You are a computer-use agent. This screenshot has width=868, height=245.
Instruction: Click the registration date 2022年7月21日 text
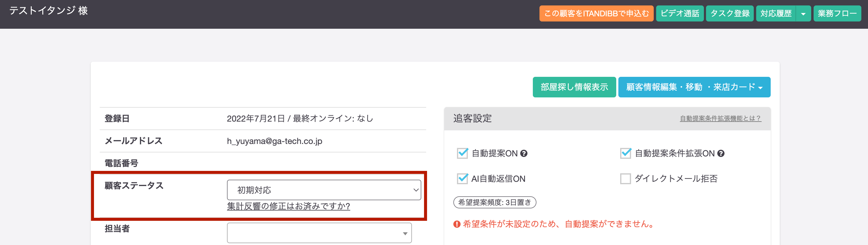click(256, 119)
